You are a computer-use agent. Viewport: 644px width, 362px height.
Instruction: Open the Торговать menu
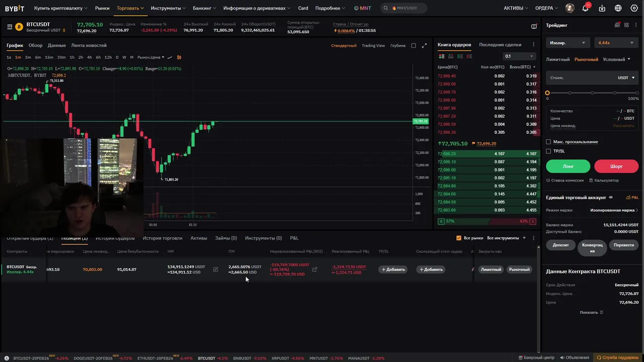tap(130, 8)
